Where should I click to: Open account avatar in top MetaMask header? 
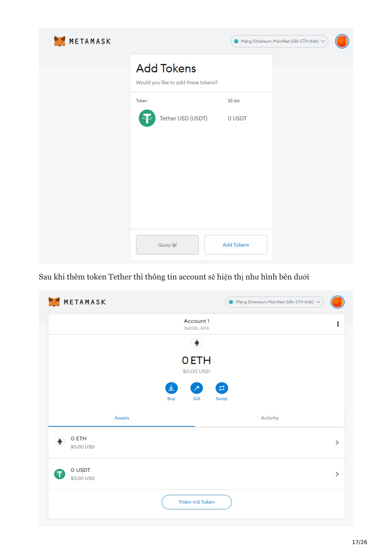pyautogui.click(x=342, y=41)
